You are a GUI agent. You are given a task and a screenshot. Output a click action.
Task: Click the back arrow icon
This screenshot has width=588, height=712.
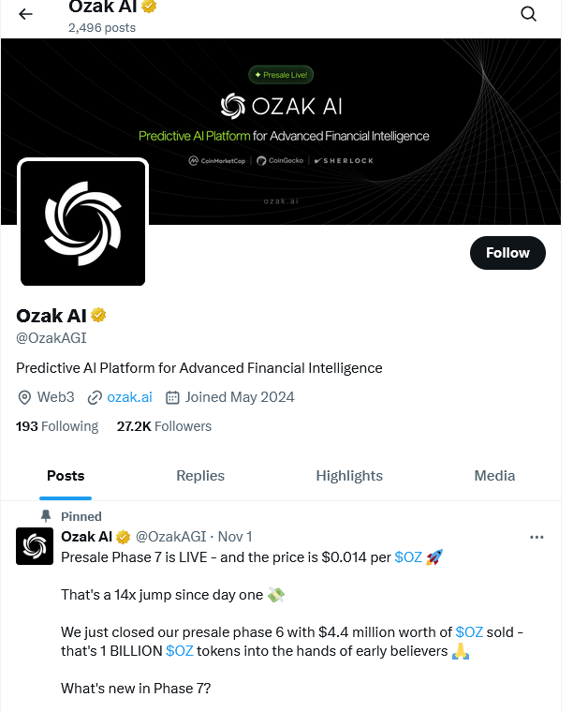[25, 14]
